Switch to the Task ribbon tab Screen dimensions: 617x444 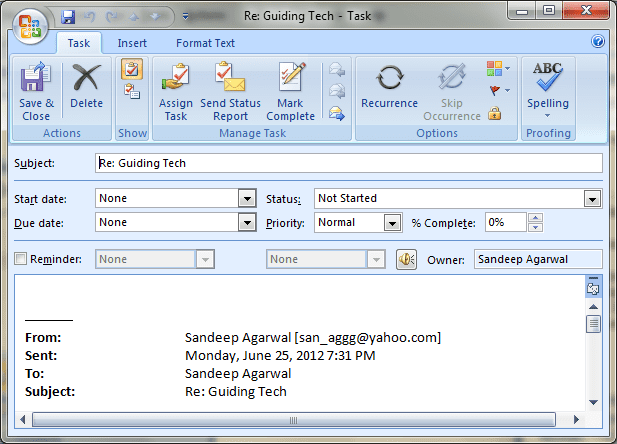point(79,43)
